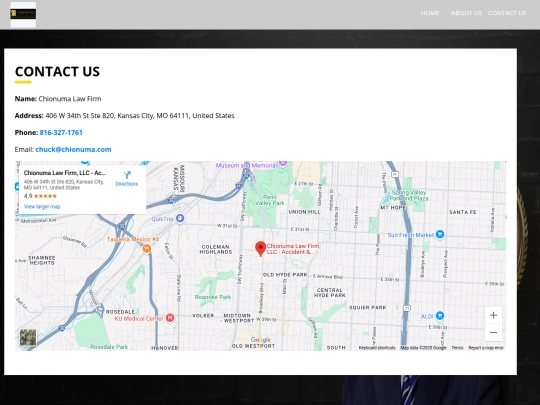
Task: Click the Museum and Memorial marker label
Action: point(246,165)
